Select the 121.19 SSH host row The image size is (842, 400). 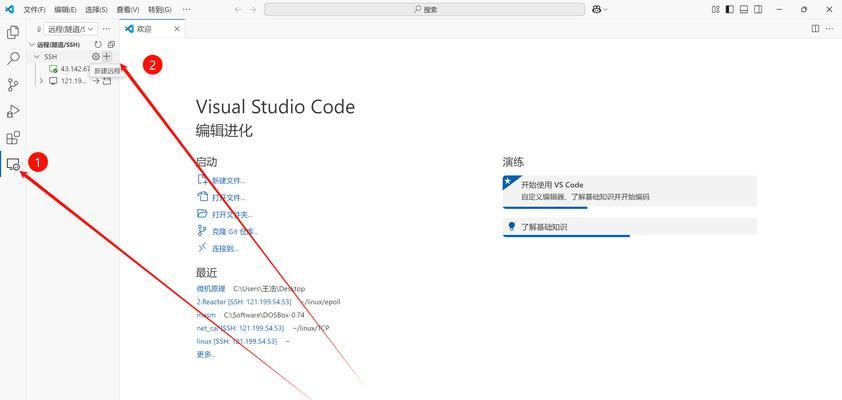click(x=74, y=81)
